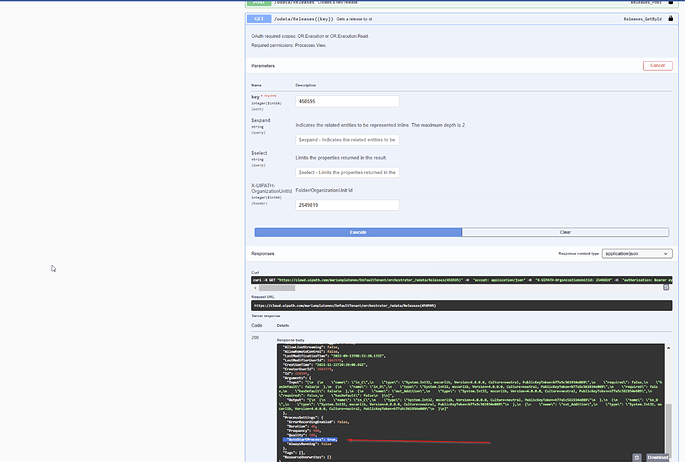Click the lock icon beside Releases_GetById
The image size is (690, 465).
670,18
